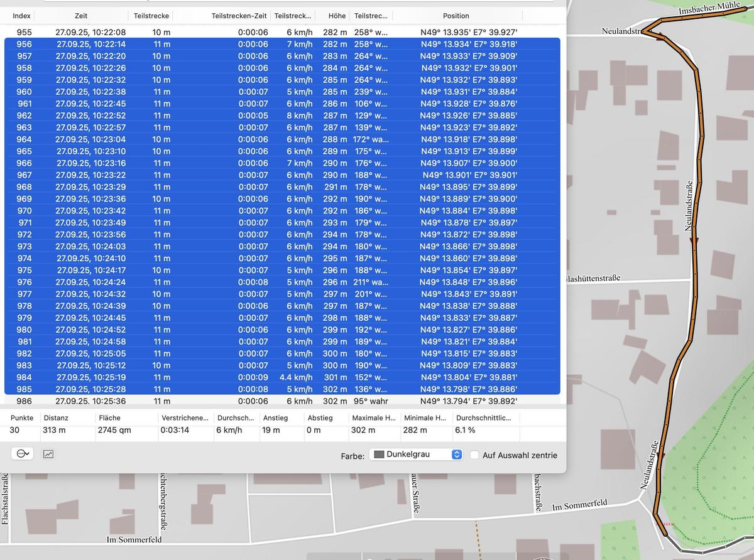This screenshot has height=560, width=754.
Task: Click the elevation profile chart icon
Action: point(48,454)
